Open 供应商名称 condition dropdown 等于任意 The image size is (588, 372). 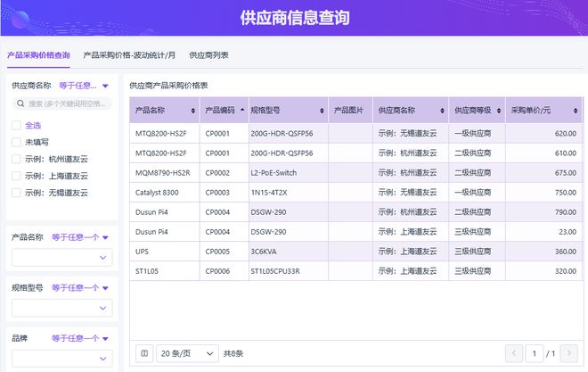coord(84,86)
